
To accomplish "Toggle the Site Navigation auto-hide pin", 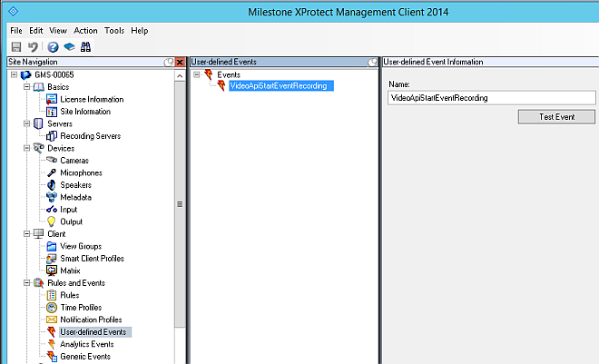I will point(168,62).
